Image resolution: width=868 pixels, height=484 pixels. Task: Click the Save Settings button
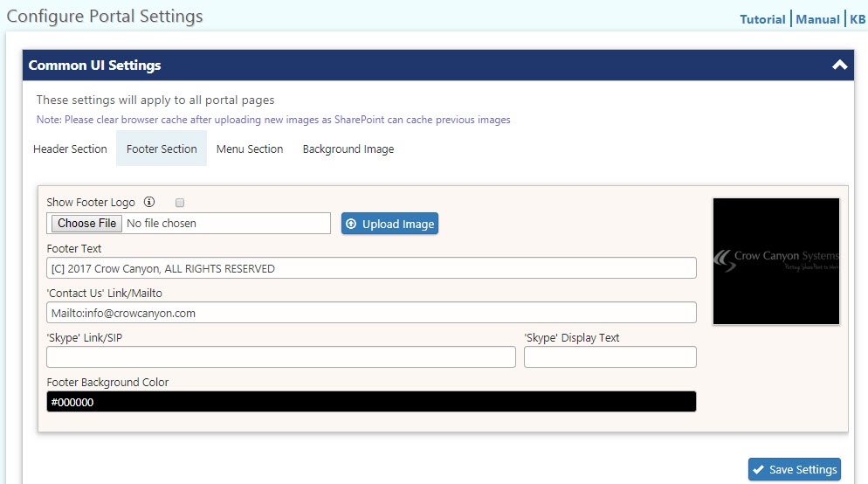(x=795, y=469)
